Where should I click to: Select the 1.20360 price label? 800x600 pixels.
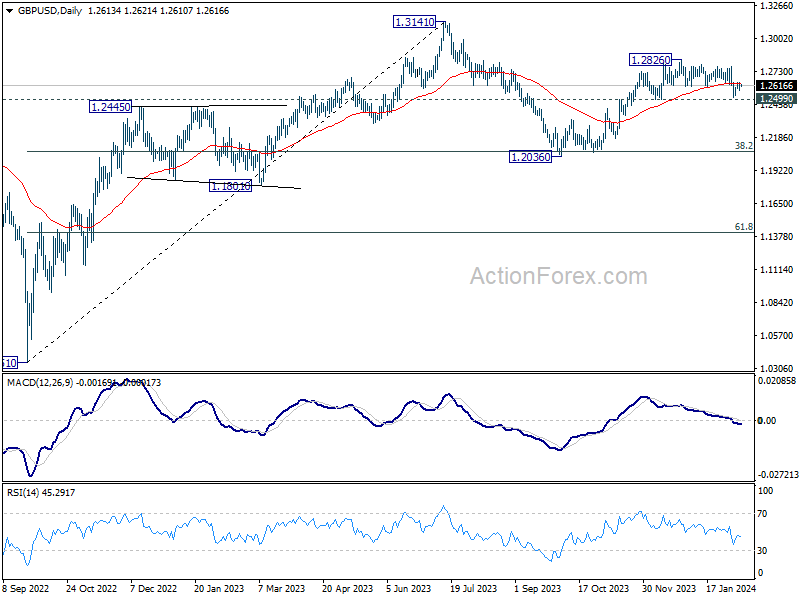click(x=531, y=157)
